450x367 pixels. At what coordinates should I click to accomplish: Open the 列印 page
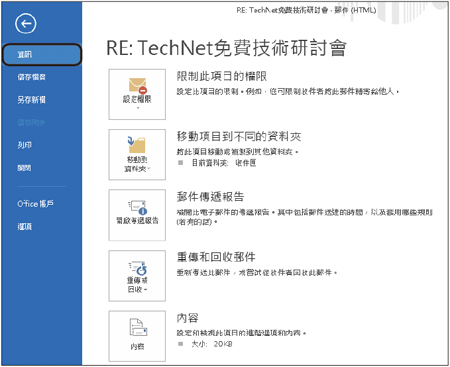25,145
